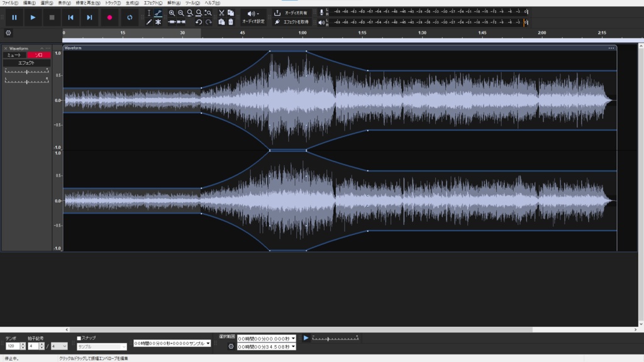Click the Cut scissors icon
The image size is (644, 362).
click(221, 13)
